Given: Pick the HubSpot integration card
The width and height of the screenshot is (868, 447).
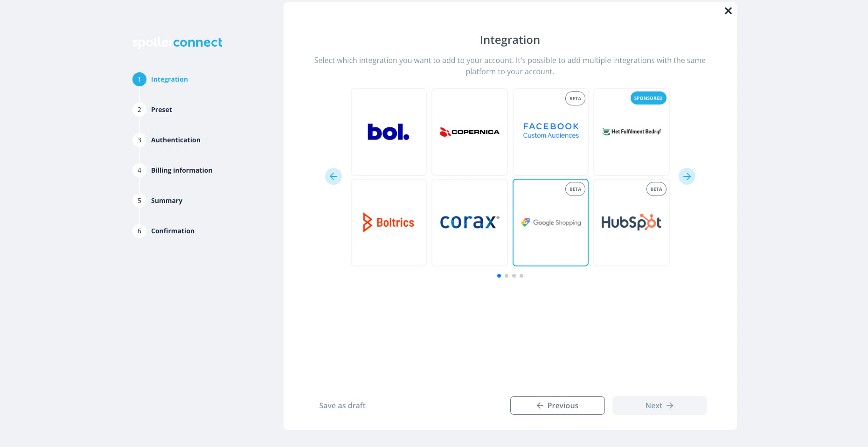Looking at the screenshot, I should [632, 223].
